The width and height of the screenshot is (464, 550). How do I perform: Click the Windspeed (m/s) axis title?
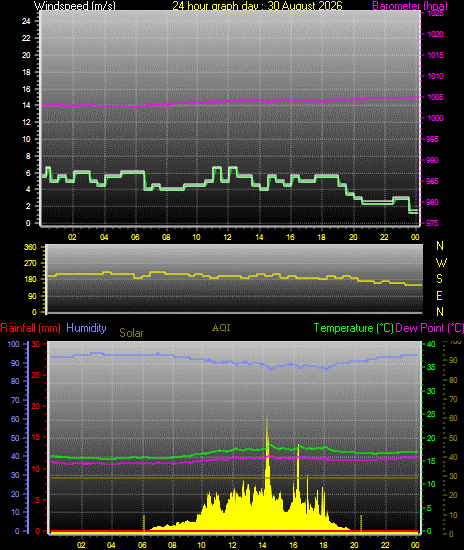coord(74,6)
